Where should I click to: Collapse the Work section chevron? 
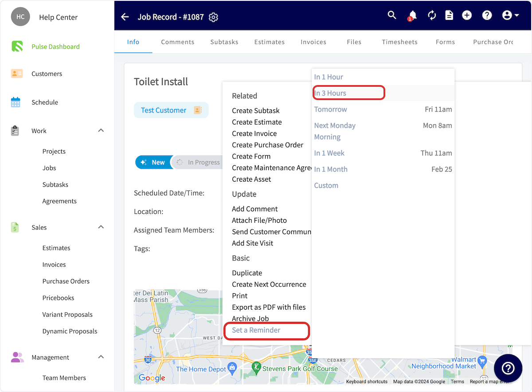(x=101, y=131)
